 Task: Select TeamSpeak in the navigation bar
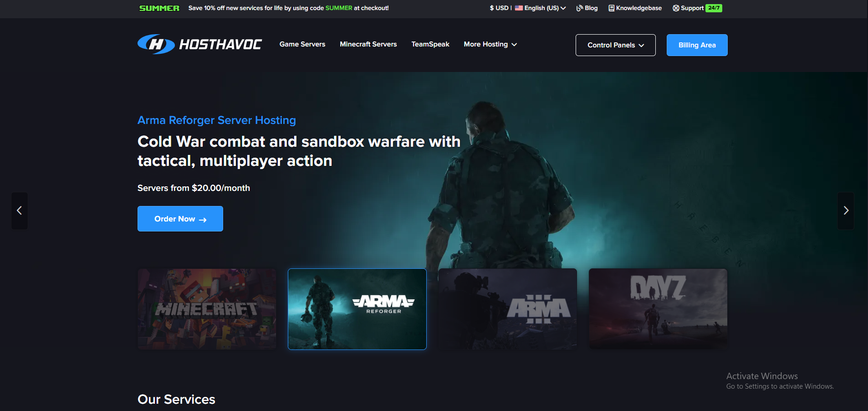point(430,44)
